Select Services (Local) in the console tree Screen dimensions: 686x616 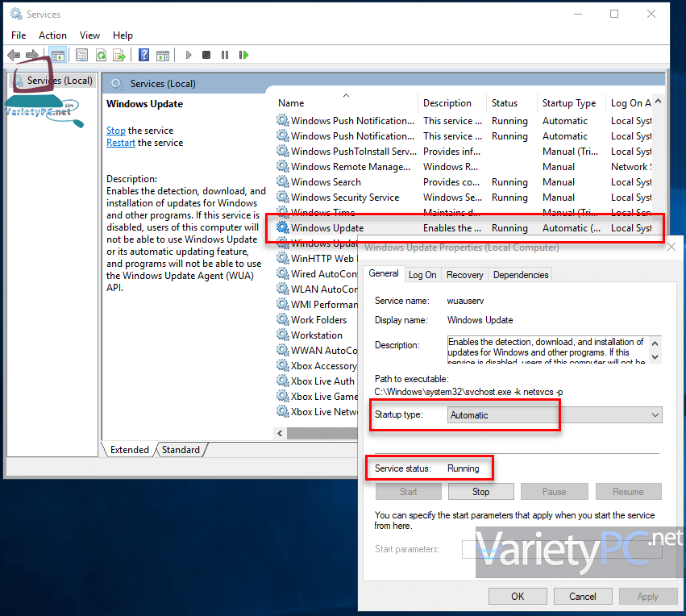[60, 81]
